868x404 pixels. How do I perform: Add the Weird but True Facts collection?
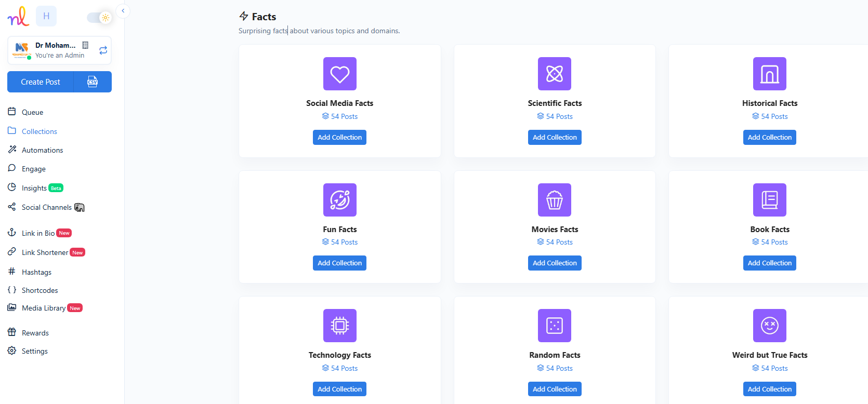(770, 389)
